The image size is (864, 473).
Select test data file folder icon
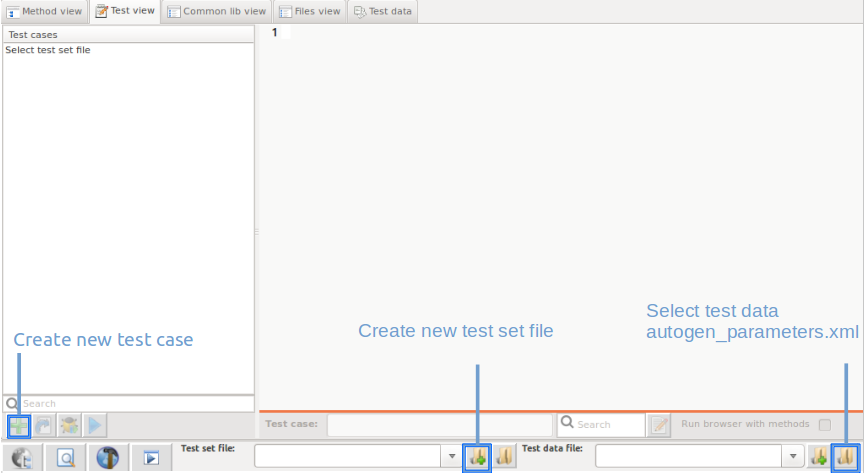coord(846,456)
